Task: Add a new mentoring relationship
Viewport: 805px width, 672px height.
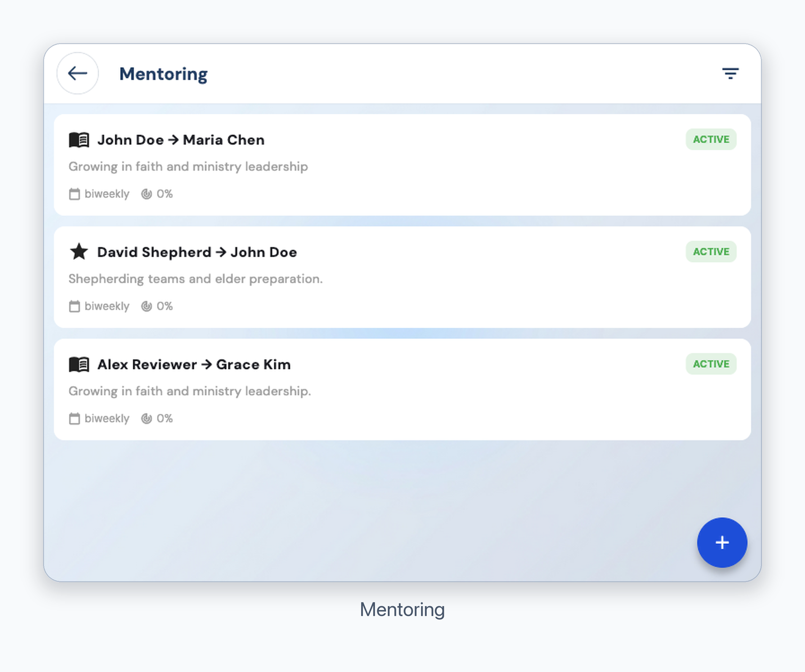Action: coord(722,543)
